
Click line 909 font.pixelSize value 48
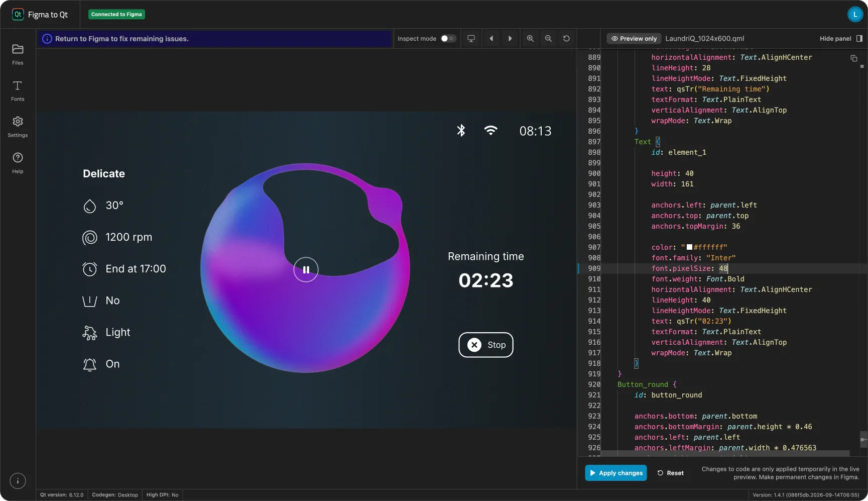[723, 268]
